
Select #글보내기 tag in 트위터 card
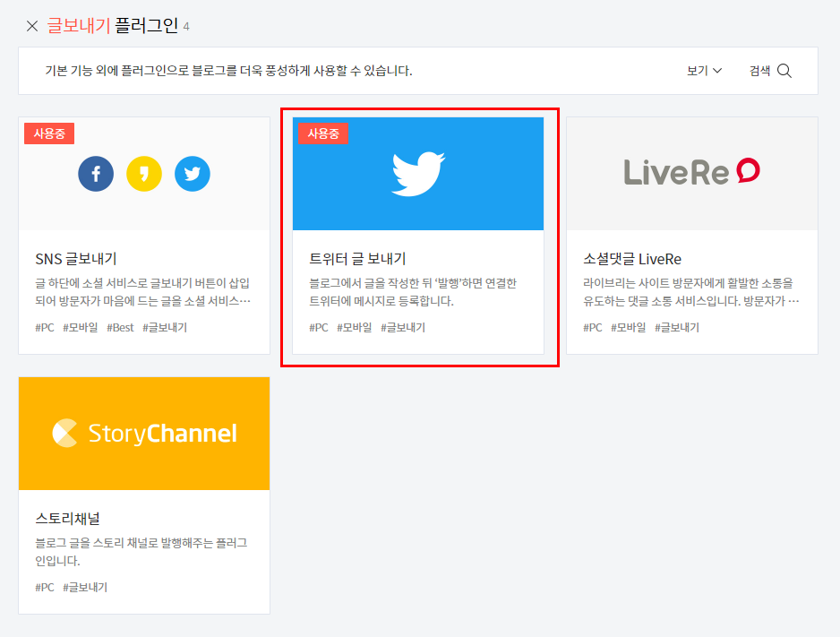[403, 327]
